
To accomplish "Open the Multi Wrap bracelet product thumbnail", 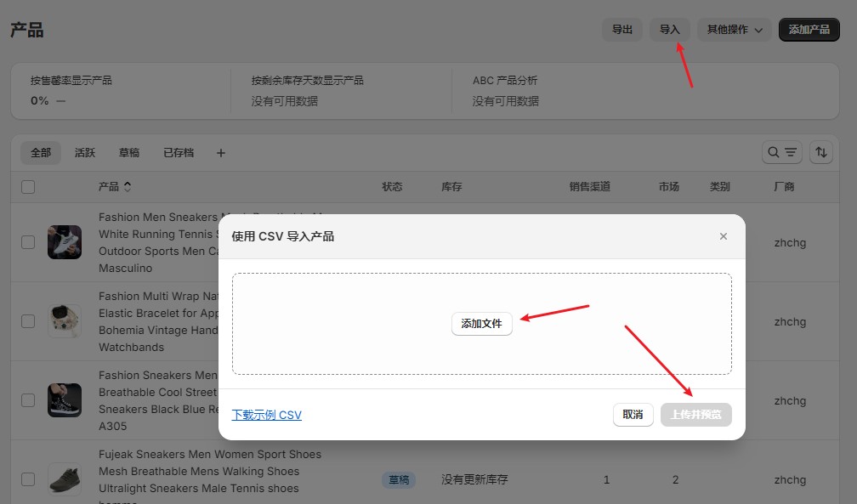I will pos(65,321).
